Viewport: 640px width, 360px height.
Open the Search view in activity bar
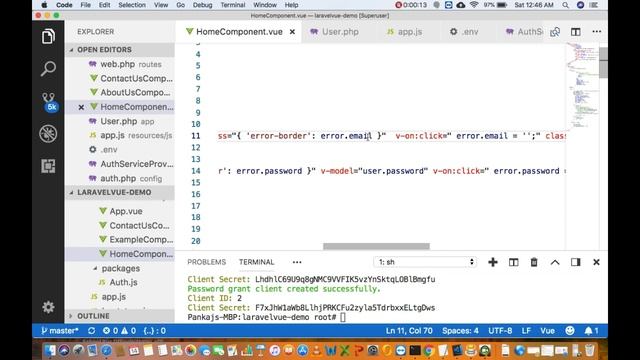point(48,69)
